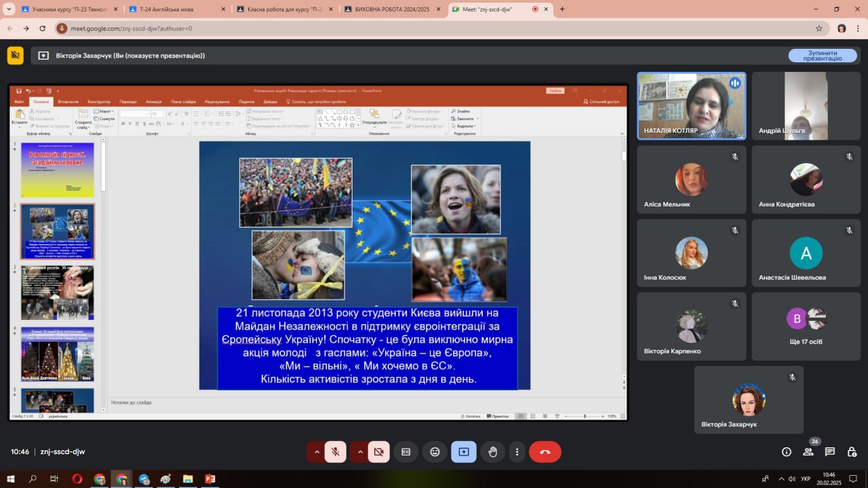868x488 pixels.
Task: Raise your hand in the meeting
Action: [x=493, y=451]
